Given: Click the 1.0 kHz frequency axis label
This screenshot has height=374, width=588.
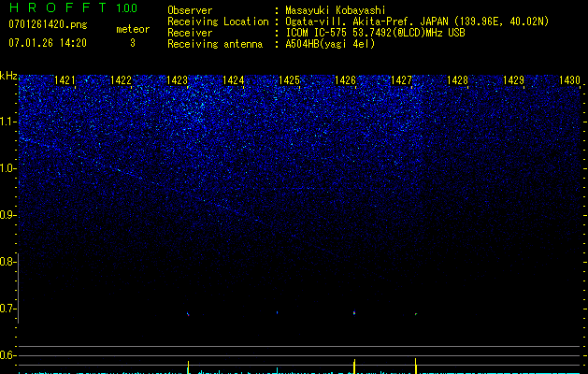Looking at the screenshot, I should pos(7,168).
